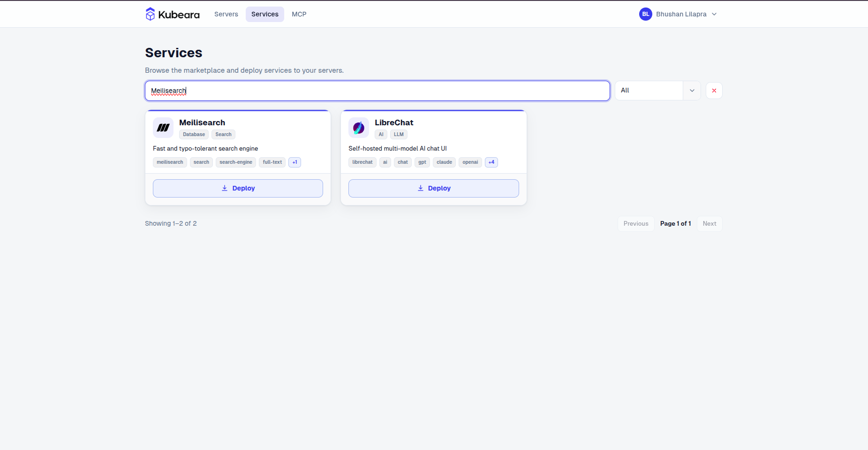
Task: Click the LLM category badge on LibreChat
Action: [399, 134]
